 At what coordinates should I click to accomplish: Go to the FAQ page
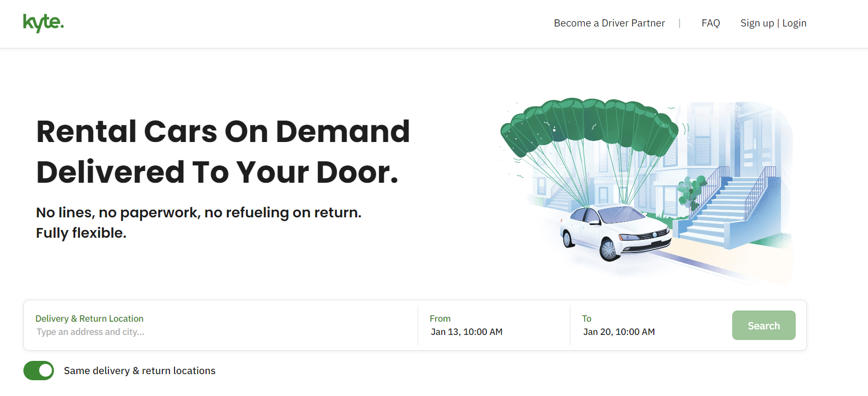click(x=710, y=23)
